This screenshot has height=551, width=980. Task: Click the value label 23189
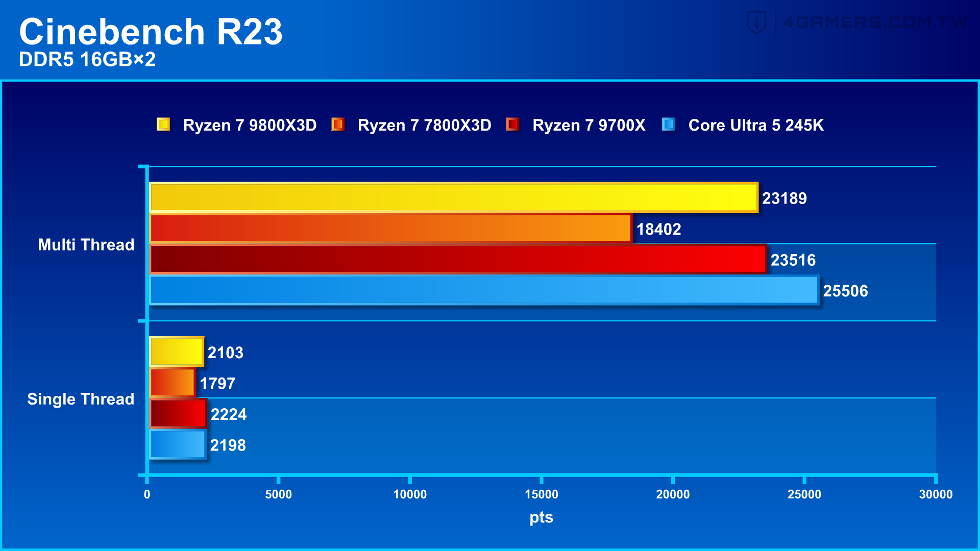coord(785,198)
